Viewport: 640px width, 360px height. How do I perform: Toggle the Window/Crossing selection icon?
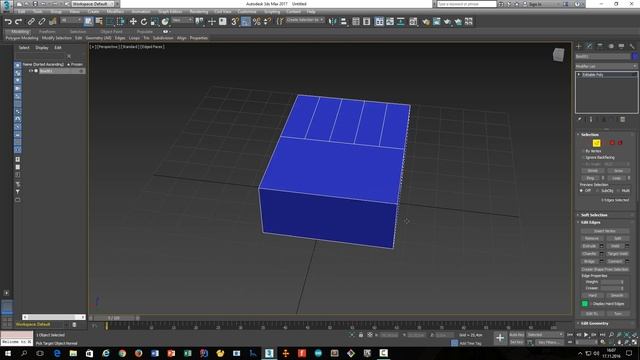click(121, 22)
